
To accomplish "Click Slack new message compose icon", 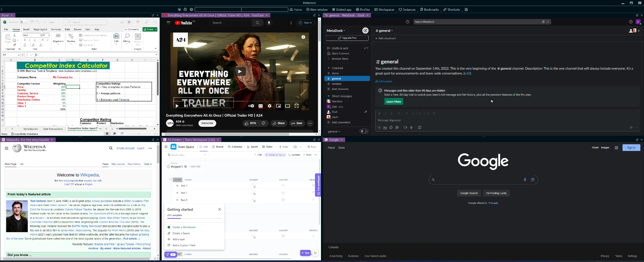I will pyautogui.click(x=365, y=31).
